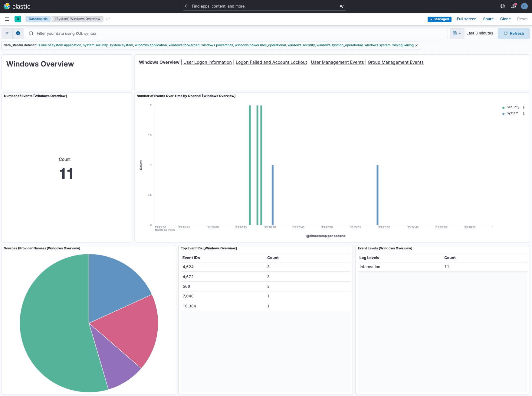The height and width of the screenshot is (396, 532).
Task: Open the saved query filter icon
Action: (x=7, y=33)
